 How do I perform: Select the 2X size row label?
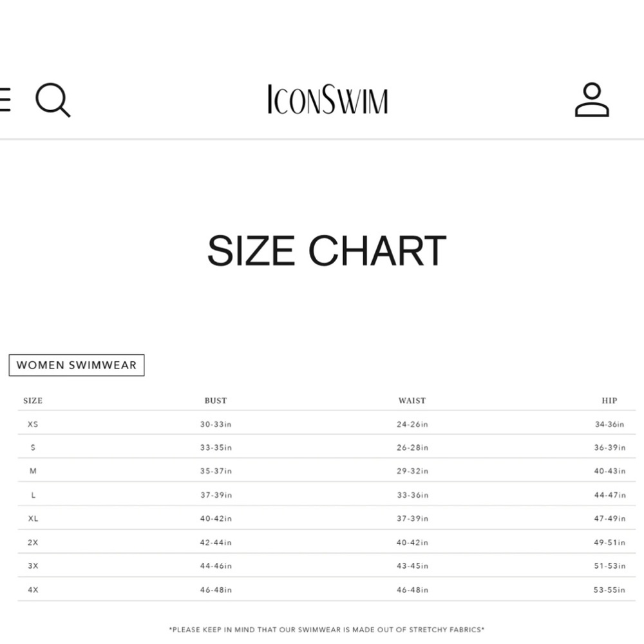(33, 542)
